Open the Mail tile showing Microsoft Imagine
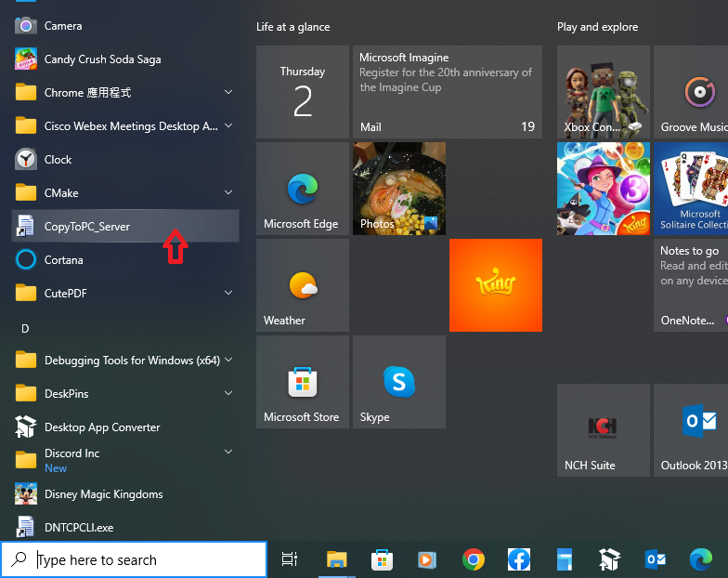Screen dimensions: 728x578 tap(448, 92)
